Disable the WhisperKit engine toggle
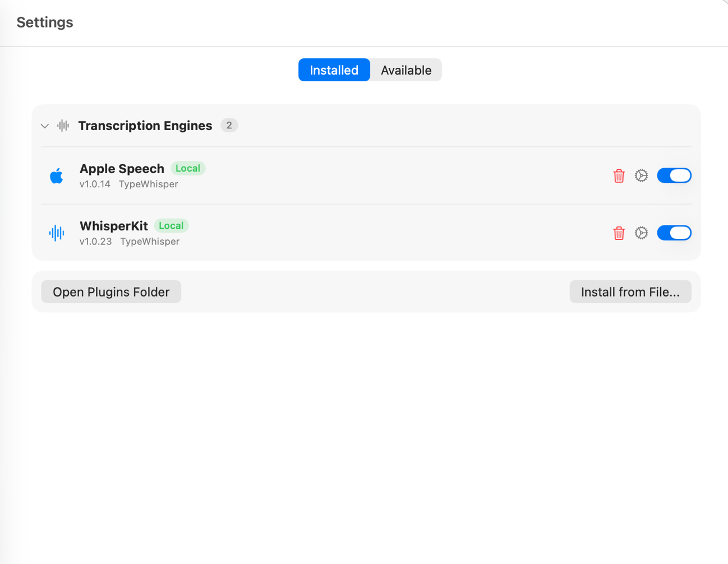This screenshot has width=728, height=564. pos(674,233)
